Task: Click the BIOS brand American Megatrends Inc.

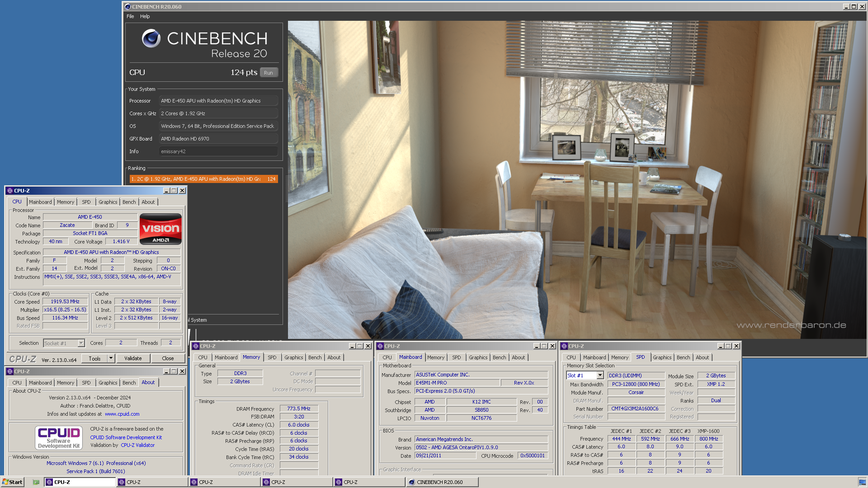Action: tap(481, 439)
